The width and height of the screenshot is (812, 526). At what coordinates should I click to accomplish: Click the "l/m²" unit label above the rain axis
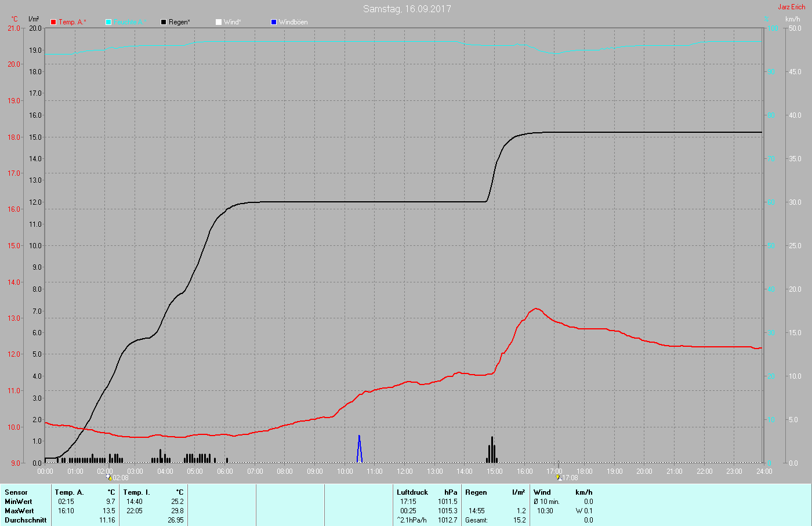34,20
